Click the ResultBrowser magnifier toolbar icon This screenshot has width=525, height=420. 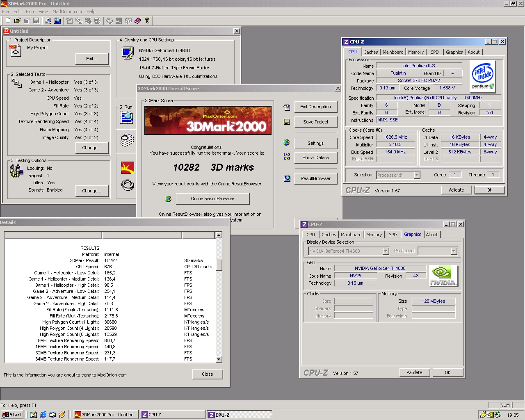click(57, 21)
